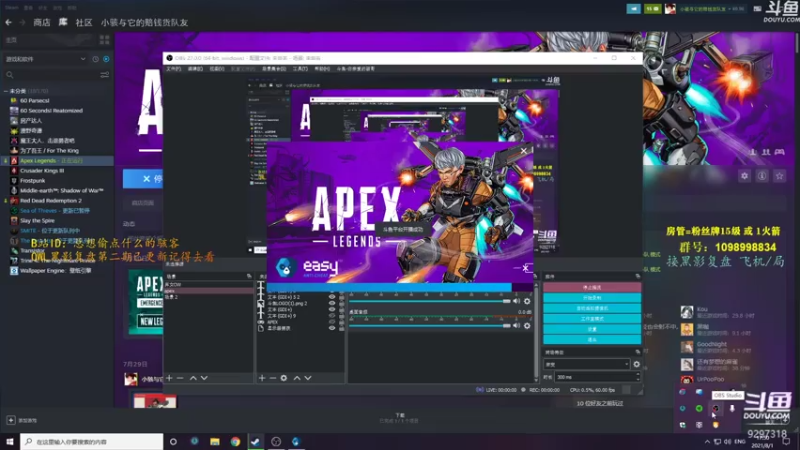The height and width of the screenshot is (450, 800).
Task: Click the Steam library search field
Action: 51,75
